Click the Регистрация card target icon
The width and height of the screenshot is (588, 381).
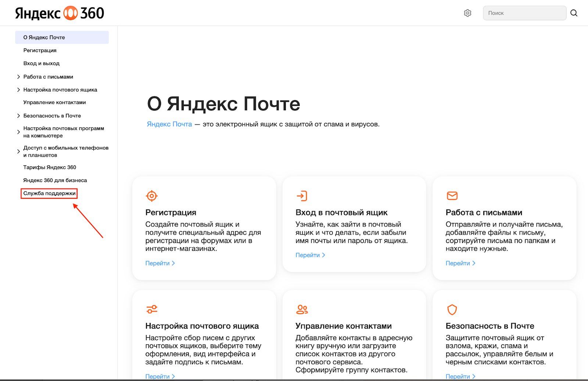pos(152,196)
